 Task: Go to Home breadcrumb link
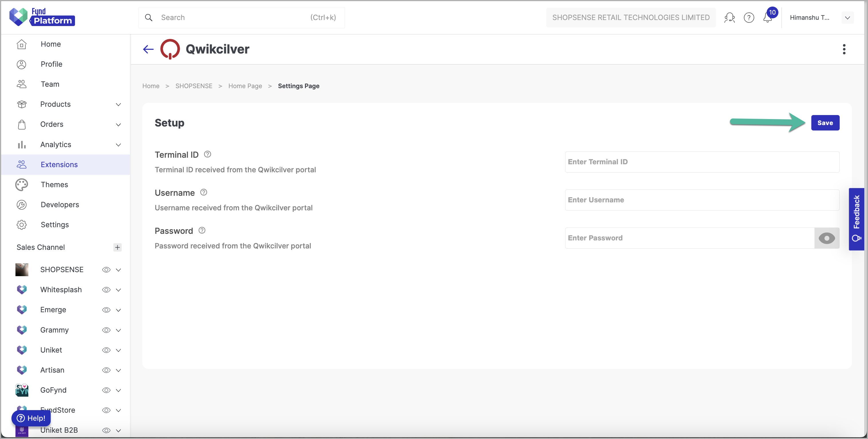pyautogui.click(x=151, y=86)
